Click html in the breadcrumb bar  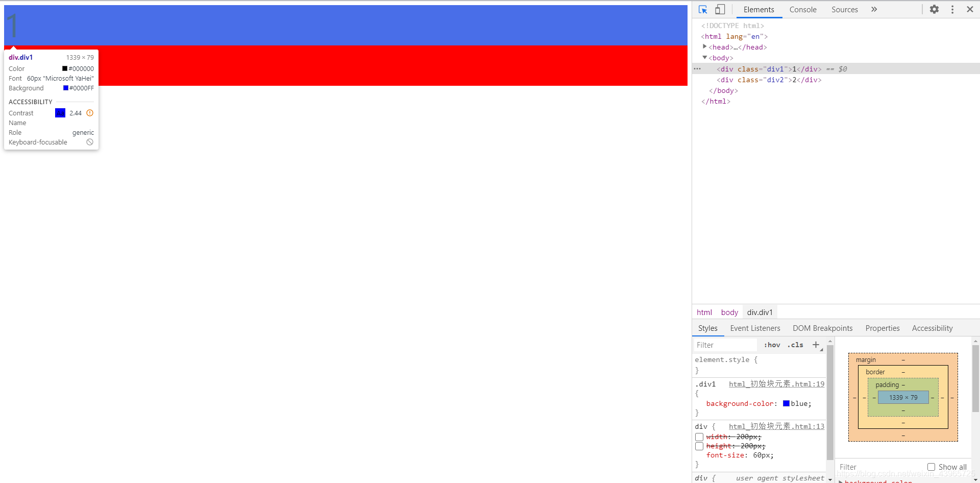(704, 312)
